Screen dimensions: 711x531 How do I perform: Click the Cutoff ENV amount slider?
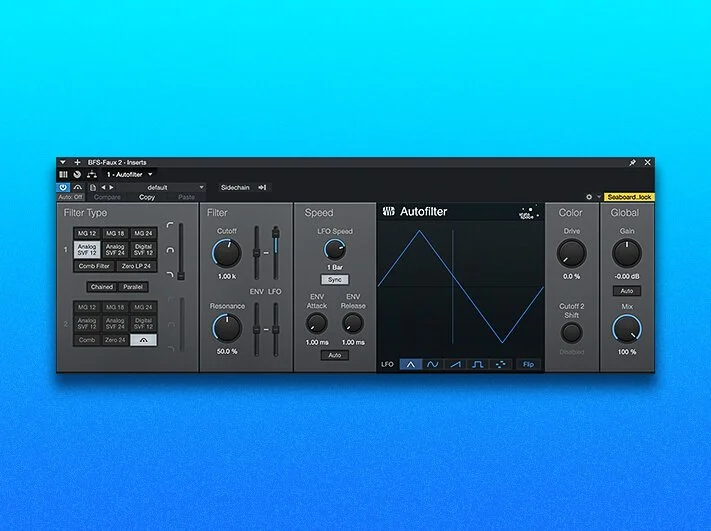[x=256, y=253]
